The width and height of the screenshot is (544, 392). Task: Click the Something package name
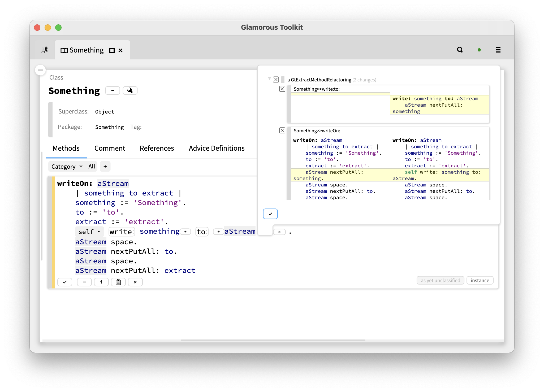pos(109,127)
